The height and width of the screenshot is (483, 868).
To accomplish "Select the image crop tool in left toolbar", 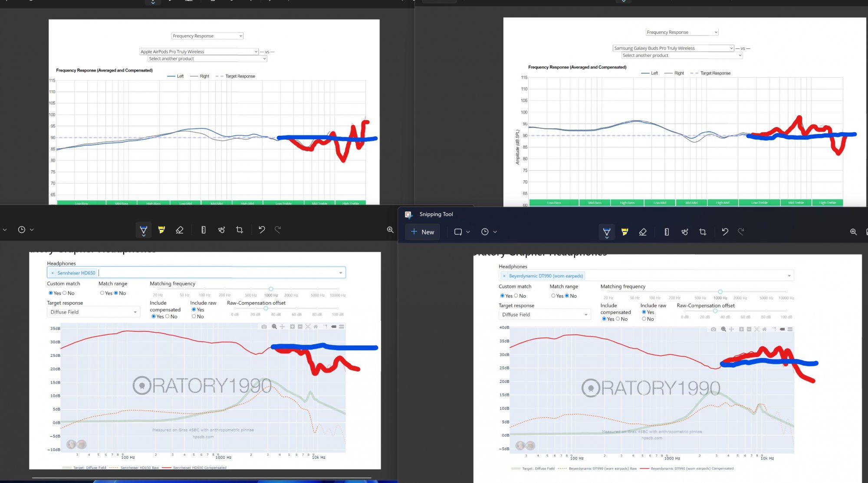I will [240, 230].
